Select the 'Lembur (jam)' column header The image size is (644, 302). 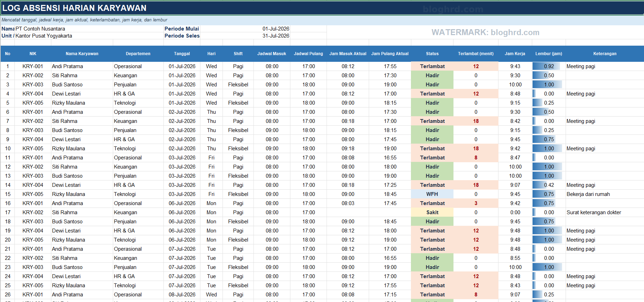click(549, 54)
